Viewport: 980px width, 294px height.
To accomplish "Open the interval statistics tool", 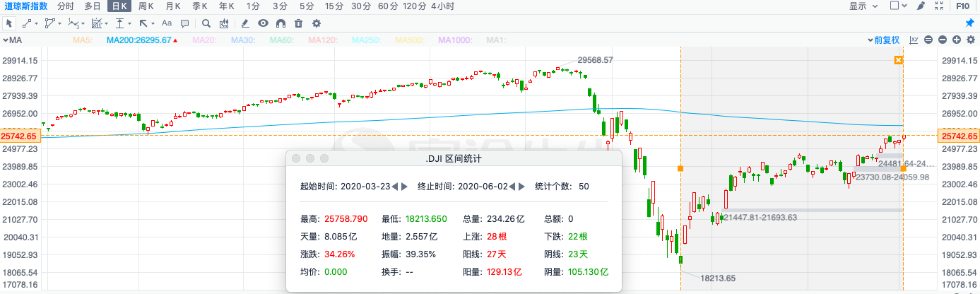I will (x=224, y=23).
